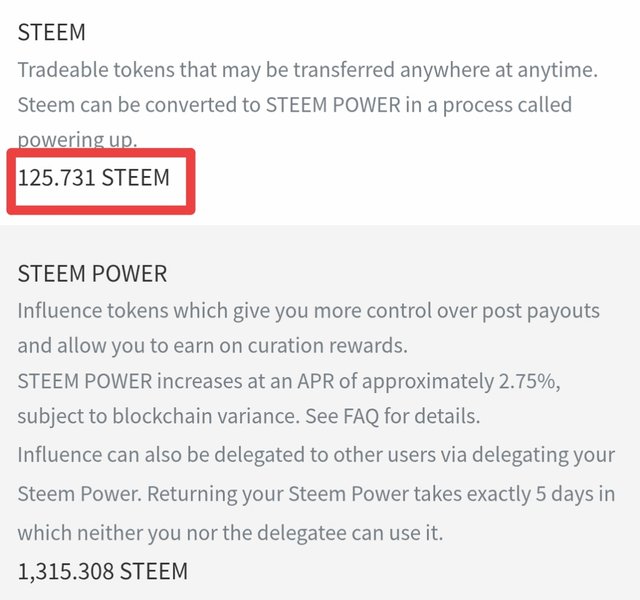This screenshot has height=600, width=640.
Task: Click the STEEM section heading
Action: click(x=51, y=32)
